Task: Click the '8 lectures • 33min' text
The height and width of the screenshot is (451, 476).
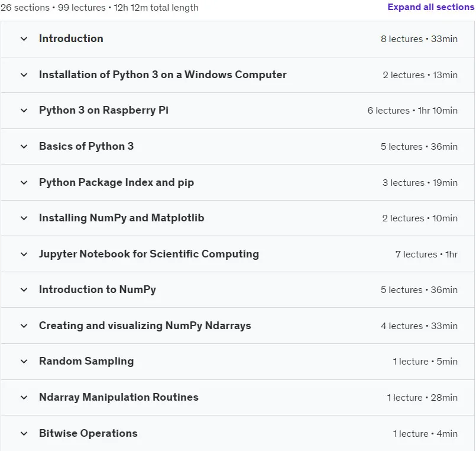Action: coord(419,39)
